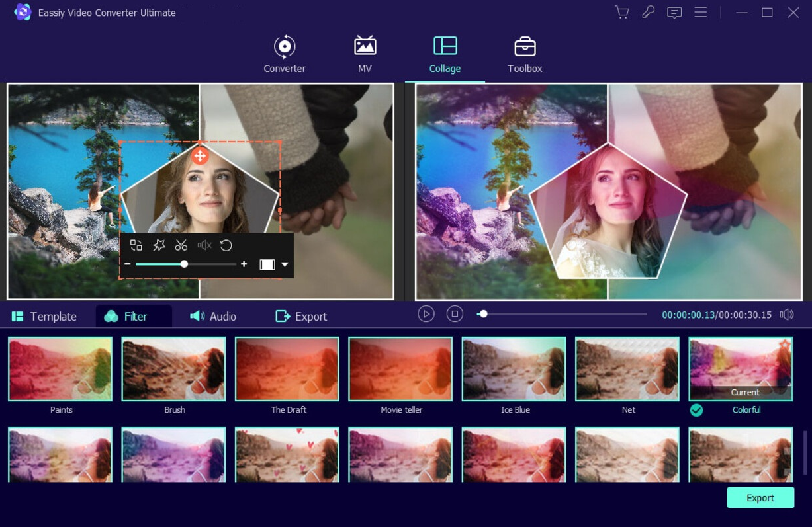Click the scissors cut icon
This screenshot has height=527, width=812.
tap(181, 245)
